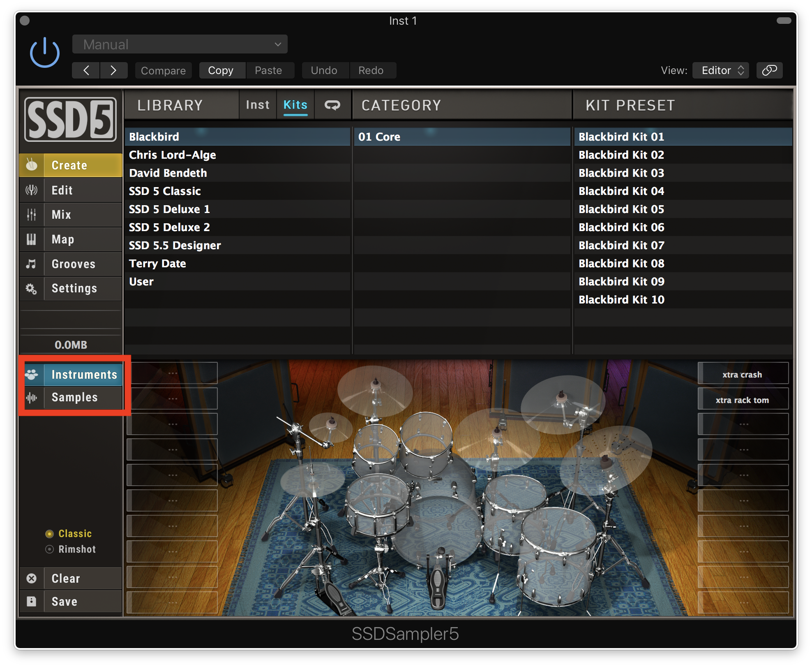Select the Terry Date library
Screen dimensions: 812x667
pos(238,263)
